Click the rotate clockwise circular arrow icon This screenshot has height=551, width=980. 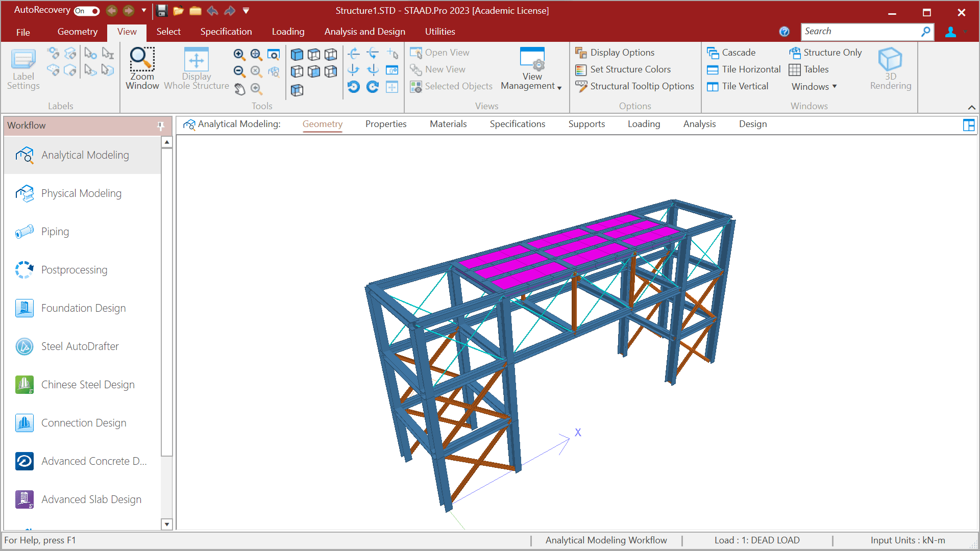pos(373,87)
